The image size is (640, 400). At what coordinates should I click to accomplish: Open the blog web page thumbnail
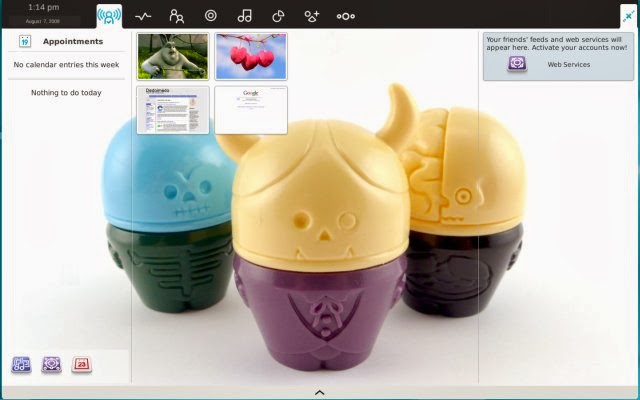(173, 110)
